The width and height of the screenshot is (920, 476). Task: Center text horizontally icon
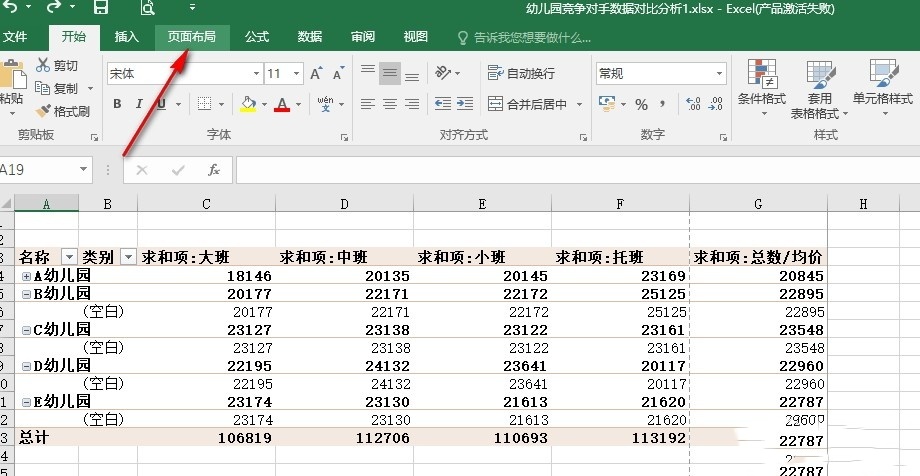point(390,104)
